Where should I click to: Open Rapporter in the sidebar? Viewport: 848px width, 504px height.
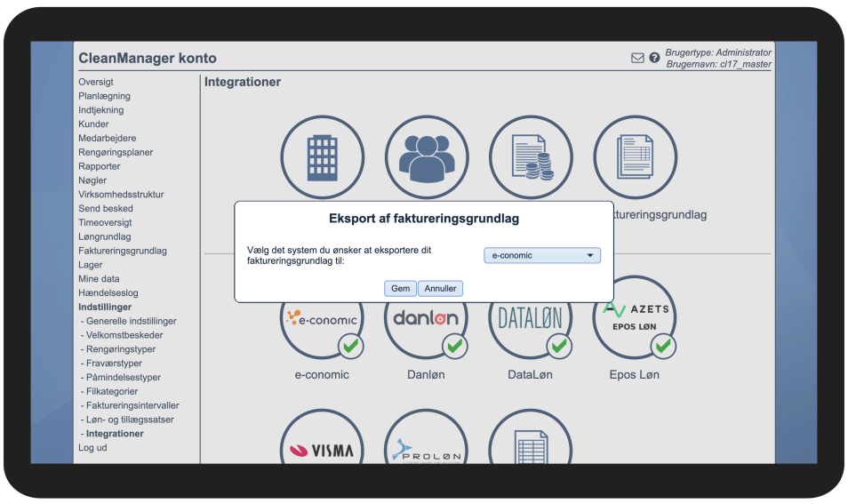(x=100, y=166)
